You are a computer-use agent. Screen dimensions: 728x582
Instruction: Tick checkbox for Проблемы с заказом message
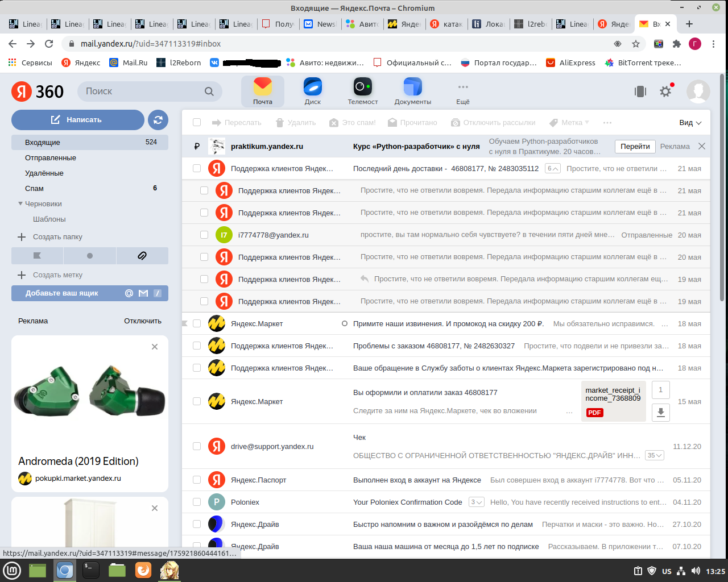tap(197, 346)
